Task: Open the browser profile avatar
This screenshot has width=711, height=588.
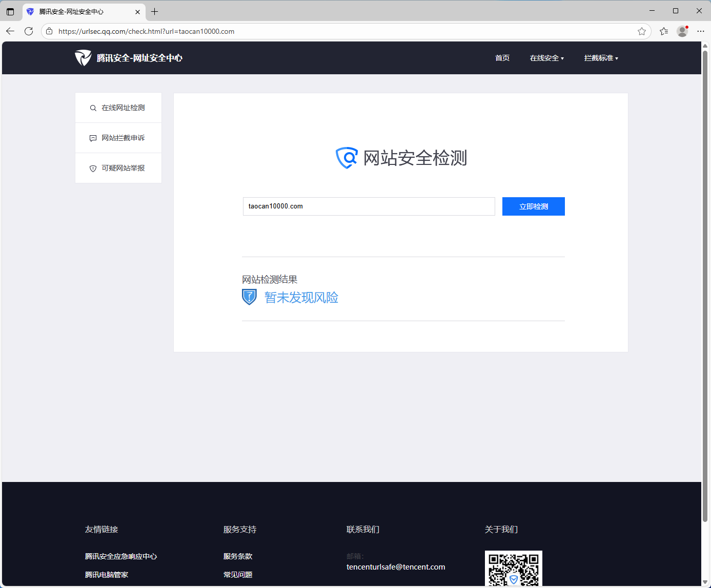Action: point(682,31)
